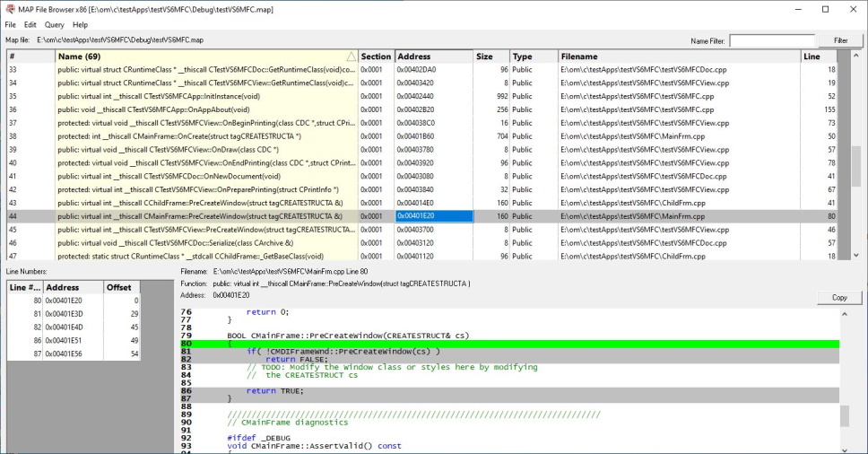Open the Help menu
This screenshot has width=868, height=454.
[81, 25]
